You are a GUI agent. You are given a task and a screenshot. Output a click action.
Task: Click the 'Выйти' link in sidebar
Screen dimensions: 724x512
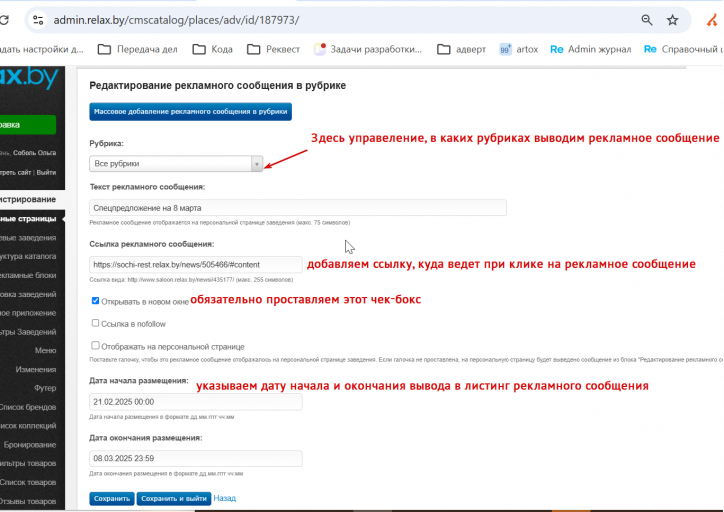46,173
